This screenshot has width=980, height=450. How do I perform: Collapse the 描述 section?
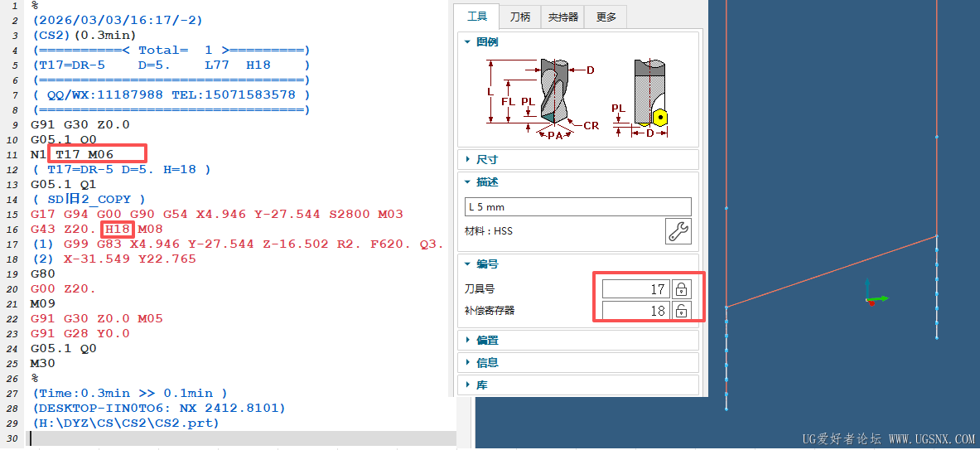578,181
